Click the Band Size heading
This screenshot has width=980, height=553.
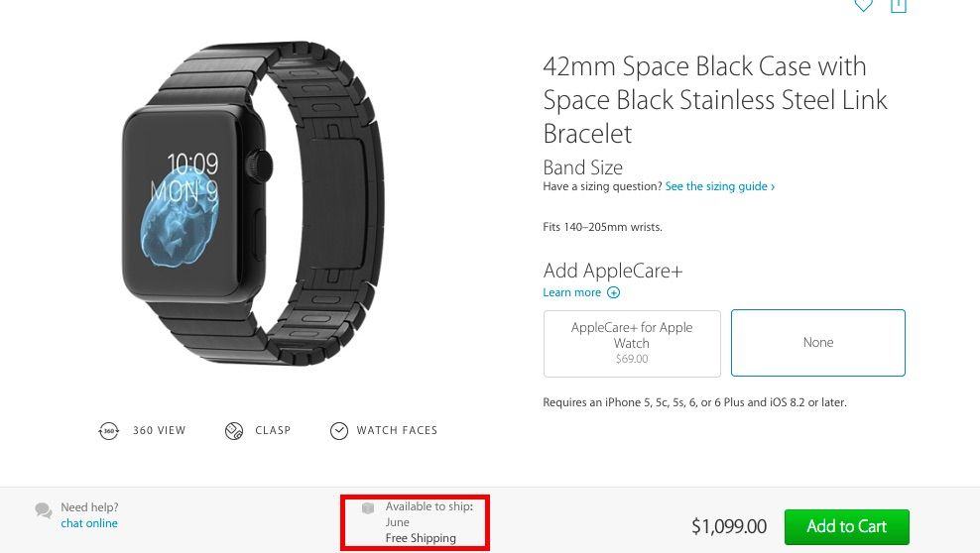point(583,167)
